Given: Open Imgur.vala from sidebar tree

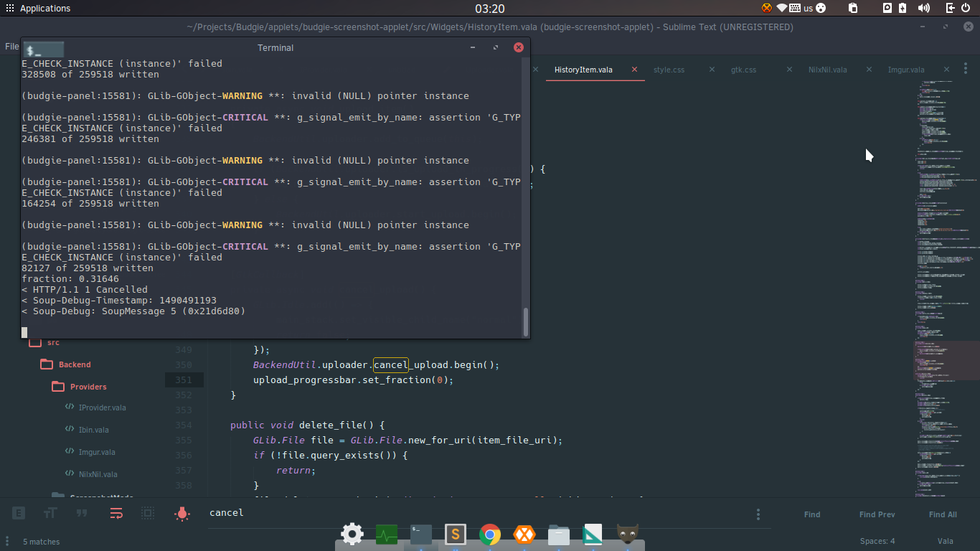Looking at the screenshot, I should 90,452.
